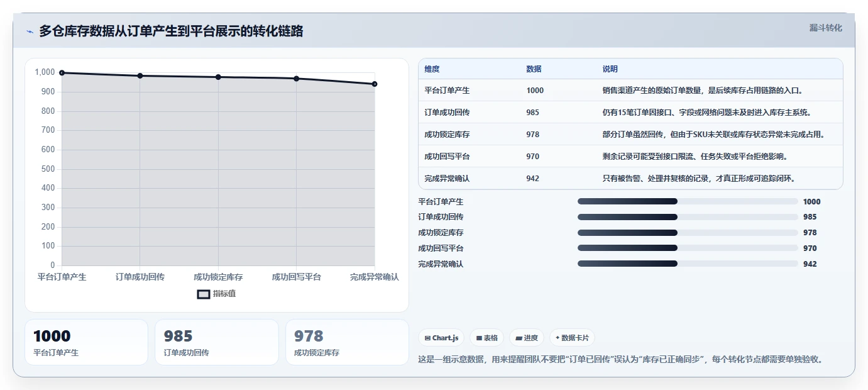Select table cell 平台订单产生

pos(447,91)
